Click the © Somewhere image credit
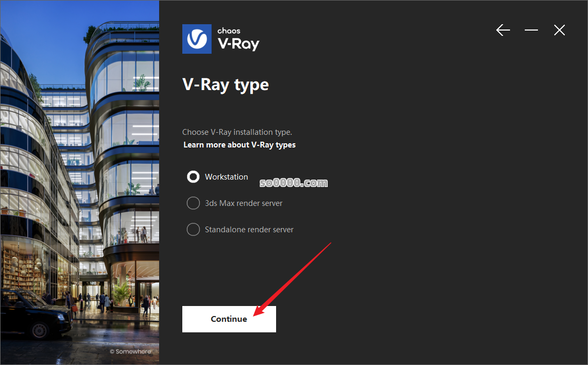Image resolution: width=588 pixels, height=365 pixels. coord(131,351)
